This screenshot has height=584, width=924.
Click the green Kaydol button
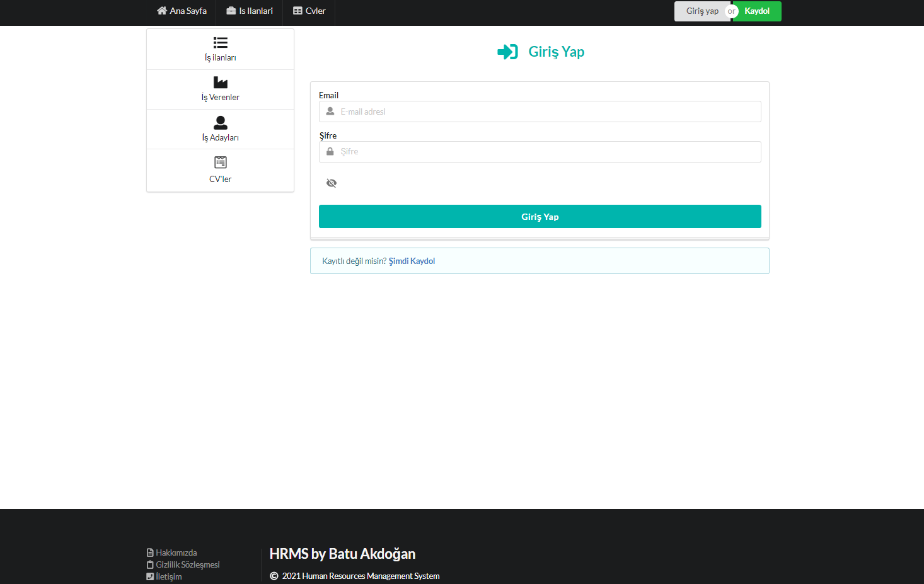[757, 11]
